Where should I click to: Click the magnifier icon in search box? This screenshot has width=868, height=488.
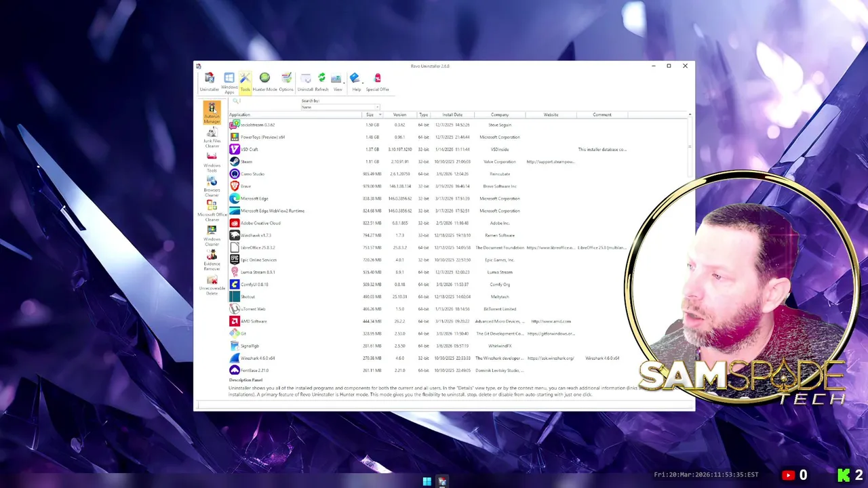pyautogui.click(x=237, y=101)
